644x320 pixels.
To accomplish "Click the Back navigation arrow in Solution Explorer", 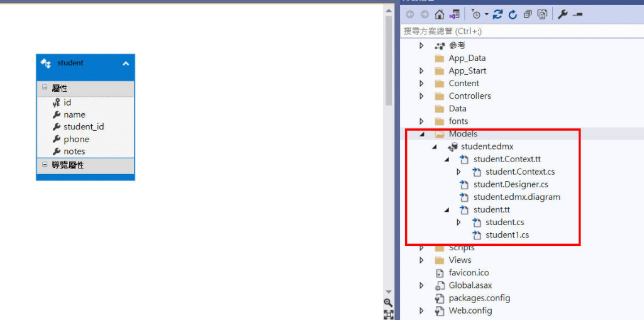I will [409, 15].
